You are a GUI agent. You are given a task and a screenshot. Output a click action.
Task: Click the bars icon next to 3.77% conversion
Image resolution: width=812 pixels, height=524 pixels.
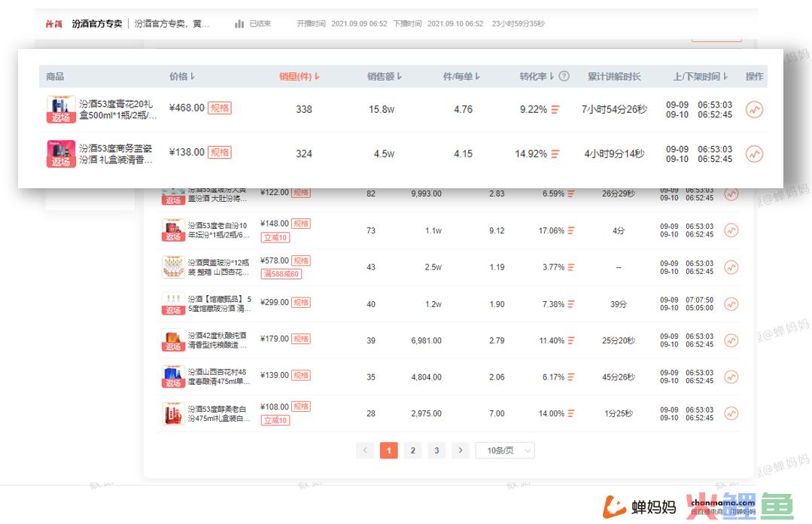tap(570, 267)
